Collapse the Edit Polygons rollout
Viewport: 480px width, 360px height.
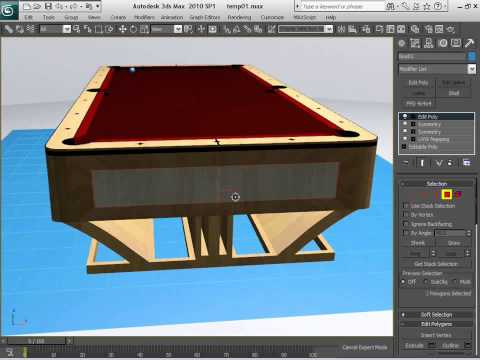point(436,324)
